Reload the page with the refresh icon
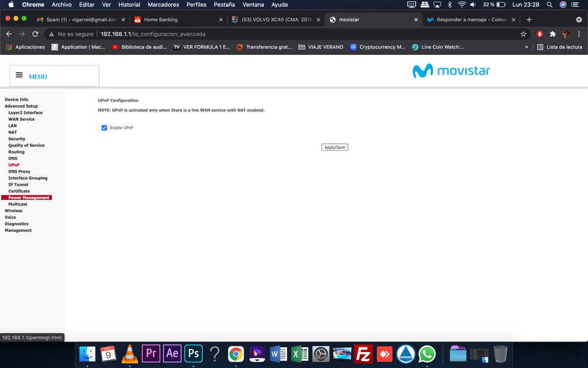The image size is (588, 368). (x=35, y=34)
